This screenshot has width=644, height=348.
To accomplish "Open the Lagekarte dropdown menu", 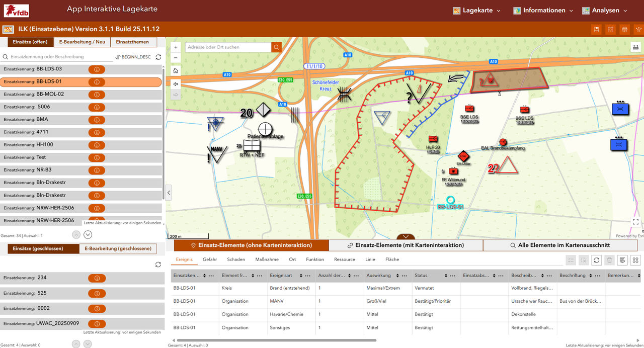I will [476, 11].
